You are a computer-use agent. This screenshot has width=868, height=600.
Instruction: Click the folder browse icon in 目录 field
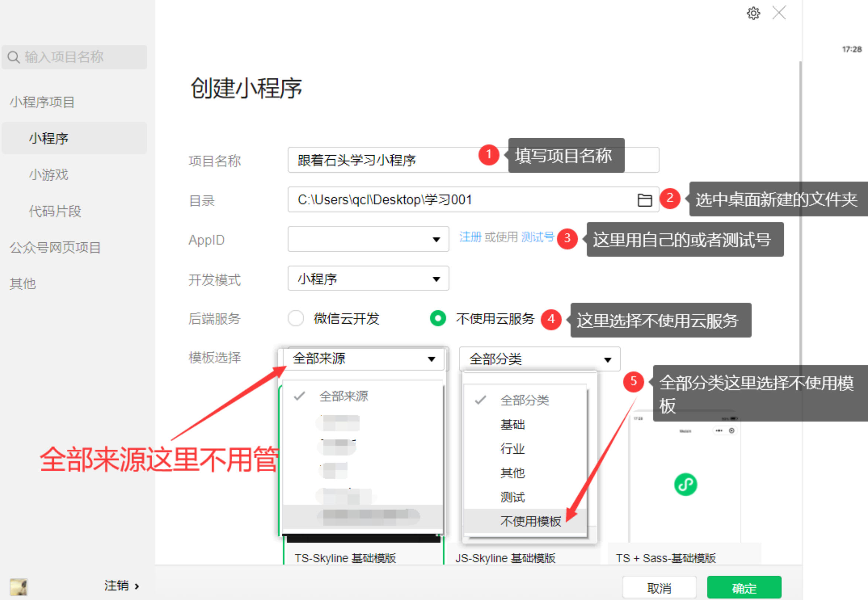pyautogui.click(x=645, y=200)
